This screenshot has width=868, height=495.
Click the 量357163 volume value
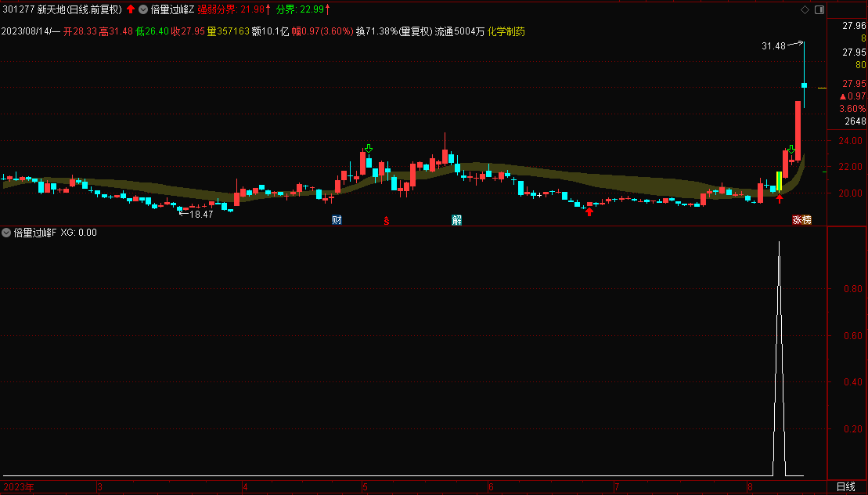coord(228,31)
